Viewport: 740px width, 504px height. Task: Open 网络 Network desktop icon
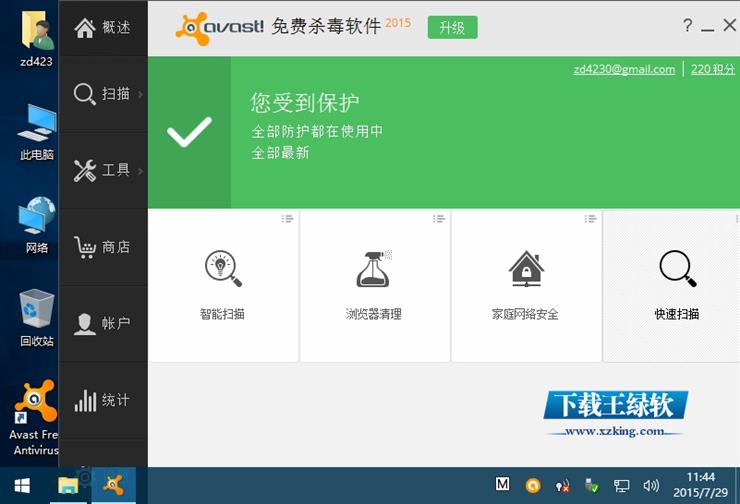click(37, 225)
